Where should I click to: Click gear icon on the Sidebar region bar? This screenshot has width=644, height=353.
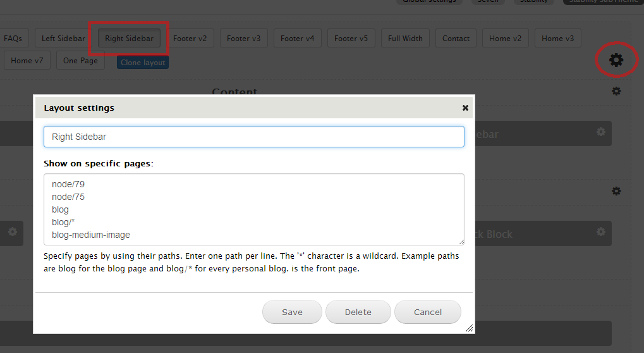(x=600, y=132)
